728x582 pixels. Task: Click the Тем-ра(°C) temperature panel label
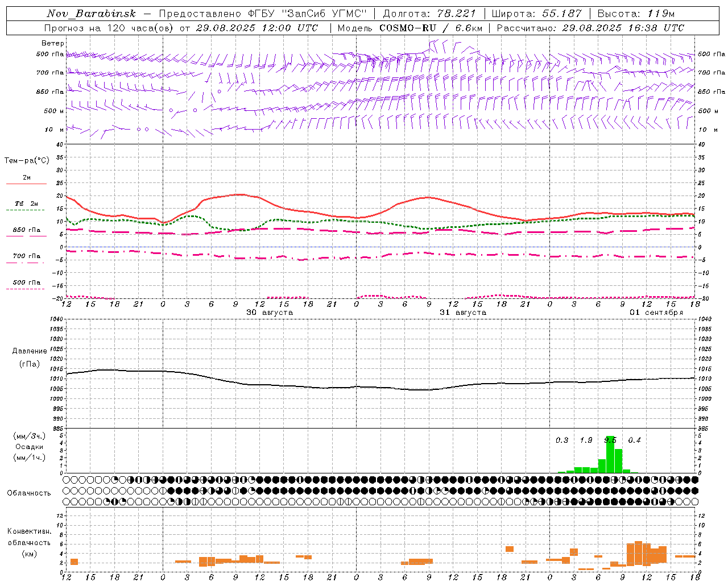click(x=27, y=161)
